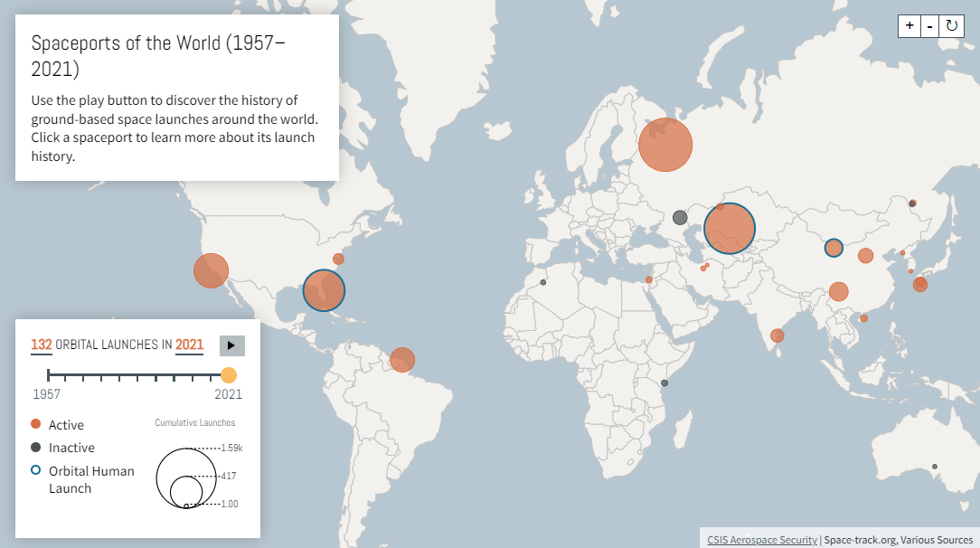Select the blue-outlined Kazakhstan spaceport bubble

coord(730,228)
